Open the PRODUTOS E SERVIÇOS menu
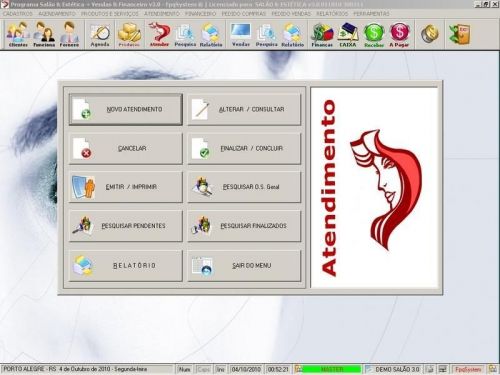The width and height of the screenshot is (500, 375). tap(110, 14)
